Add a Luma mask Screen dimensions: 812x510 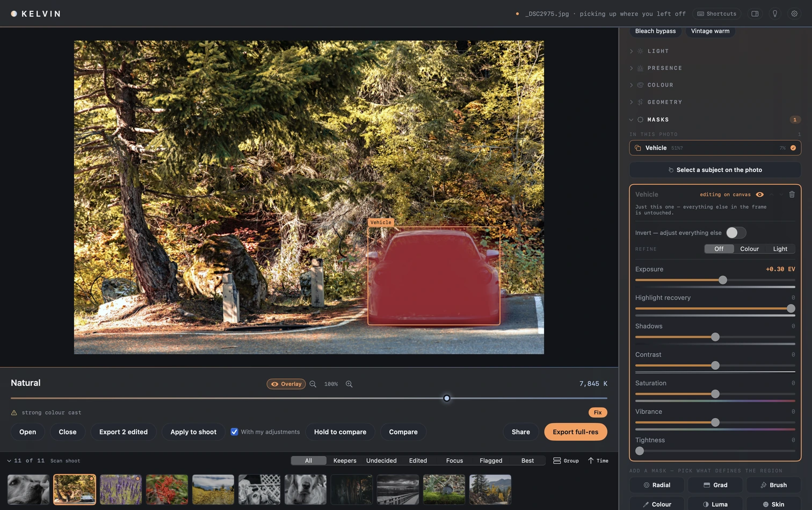(715, 504)
